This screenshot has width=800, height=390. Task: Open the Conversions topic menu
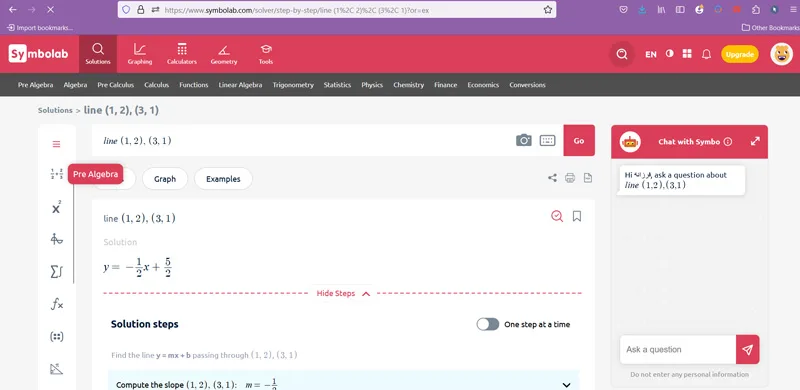coord(527,85)
